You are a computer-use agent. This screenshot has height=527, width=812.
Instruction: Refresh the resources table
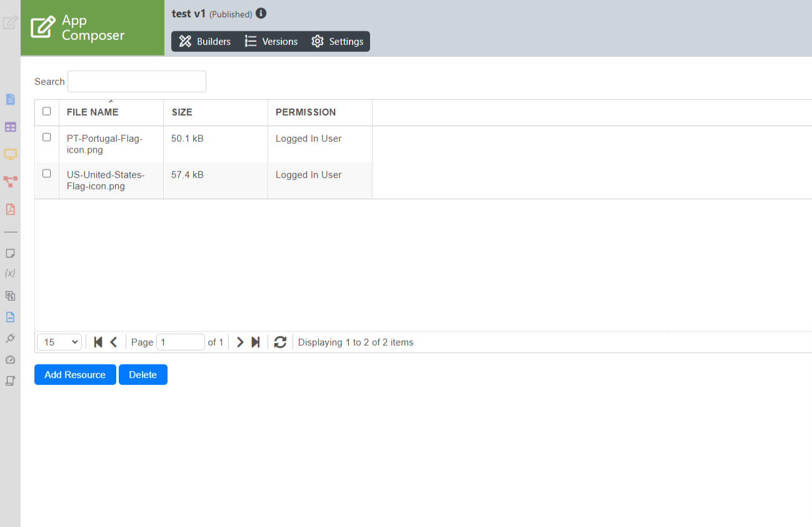280,342
